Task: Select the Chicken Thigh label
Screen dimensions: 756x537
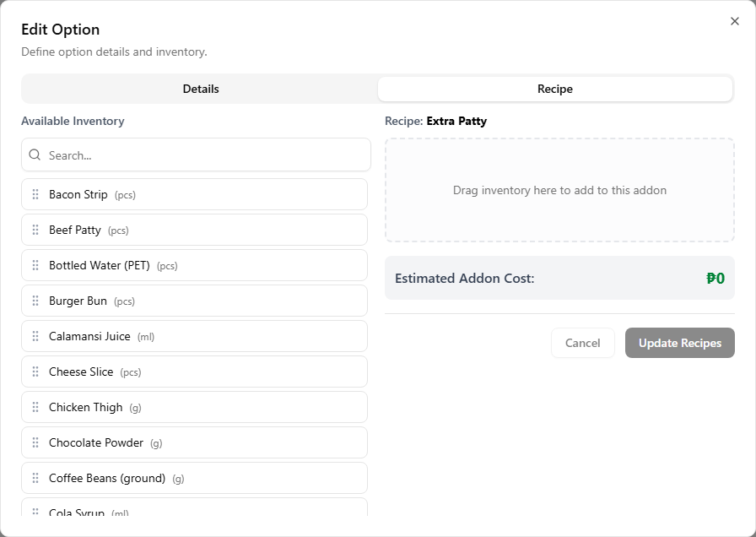Action: (x=86, y=407)
